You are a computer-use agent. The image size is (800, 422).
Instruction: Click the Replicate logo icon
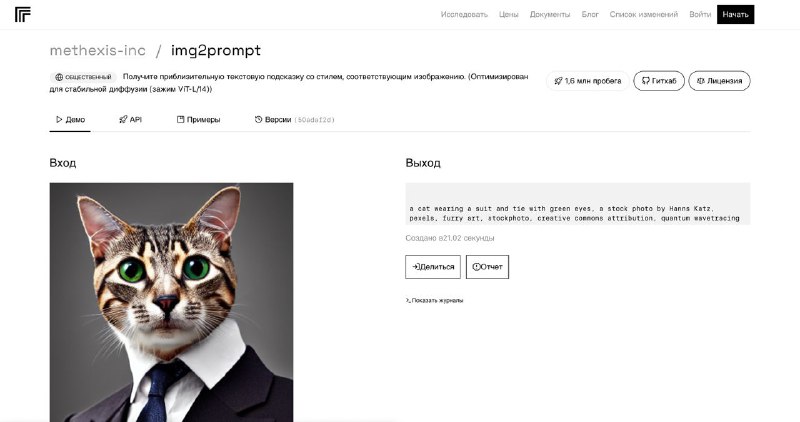point(22,15)
